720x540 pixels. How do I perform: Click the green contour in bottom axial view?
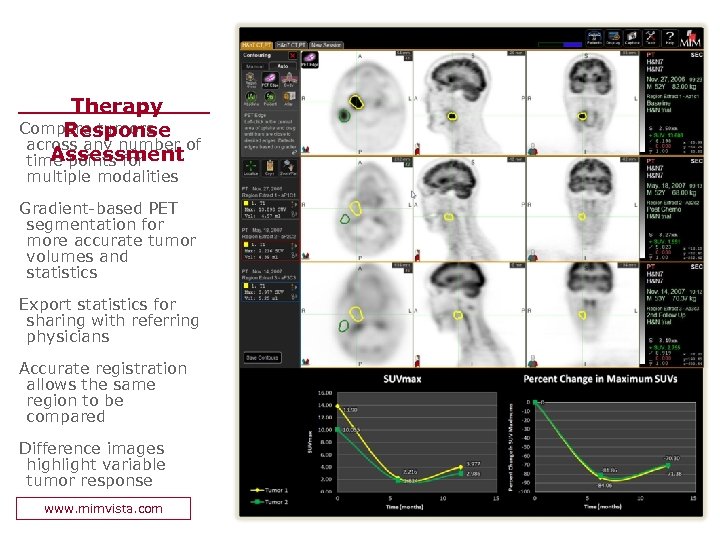(343, 326)
